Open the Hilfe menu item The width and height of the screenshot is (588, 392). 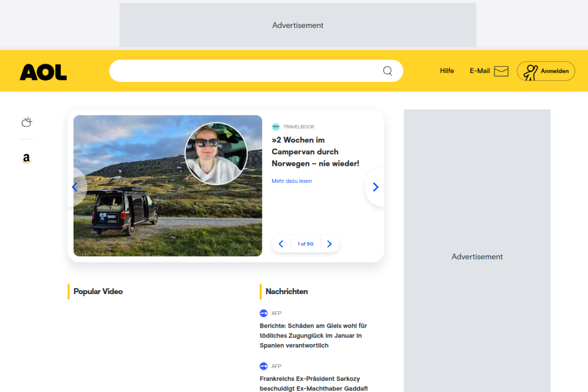[447, 71]
